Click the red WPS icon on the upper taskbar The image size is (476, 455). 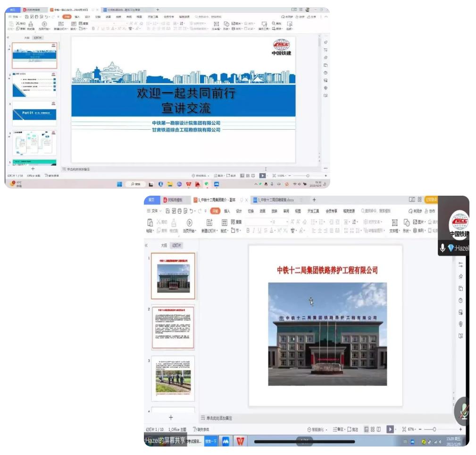tap(189, 184)
